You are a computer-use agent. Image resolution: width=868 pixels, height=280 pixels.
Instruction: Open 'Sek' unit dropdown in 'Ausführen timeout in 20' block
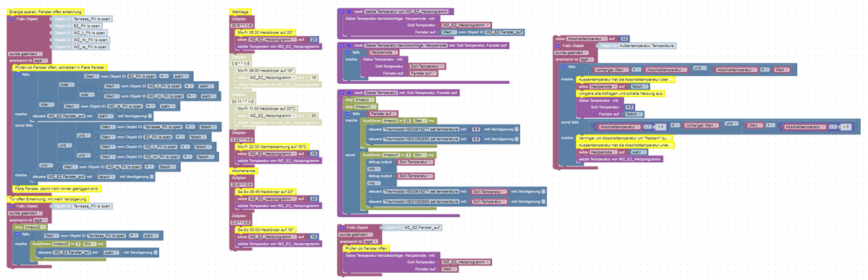tap(421, 121)
